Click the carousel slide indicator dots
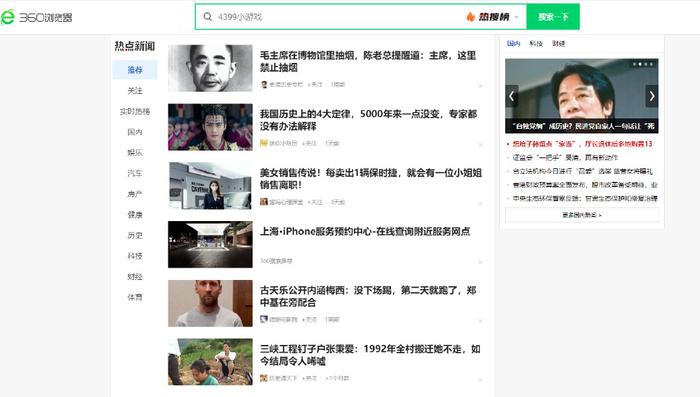700x397 pixels. coord(643,64)
